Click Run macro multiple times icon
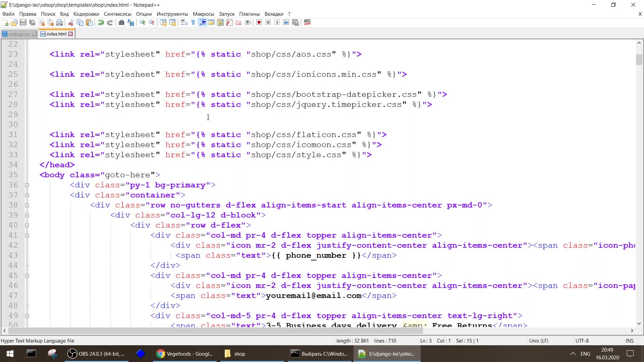This screenshot has width=644, height=362. (x=286, y=22)
